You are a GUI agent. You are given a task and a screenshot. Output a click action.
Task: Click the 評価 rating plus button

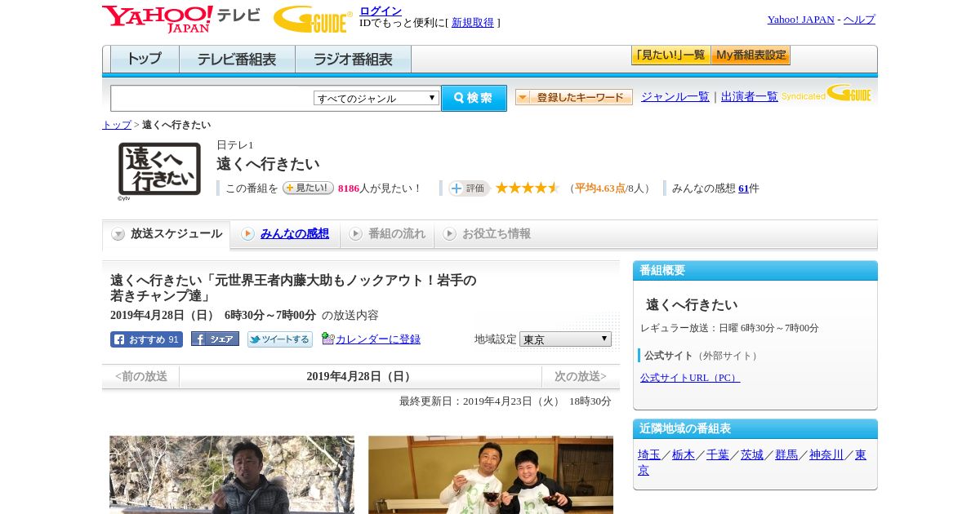coord(469,188)
